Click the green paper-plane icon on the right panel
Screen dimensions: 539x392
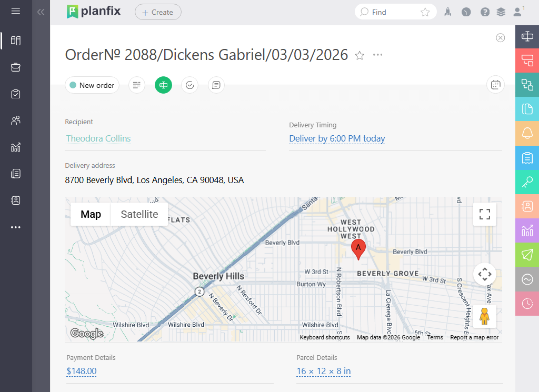tap(527, 255)
